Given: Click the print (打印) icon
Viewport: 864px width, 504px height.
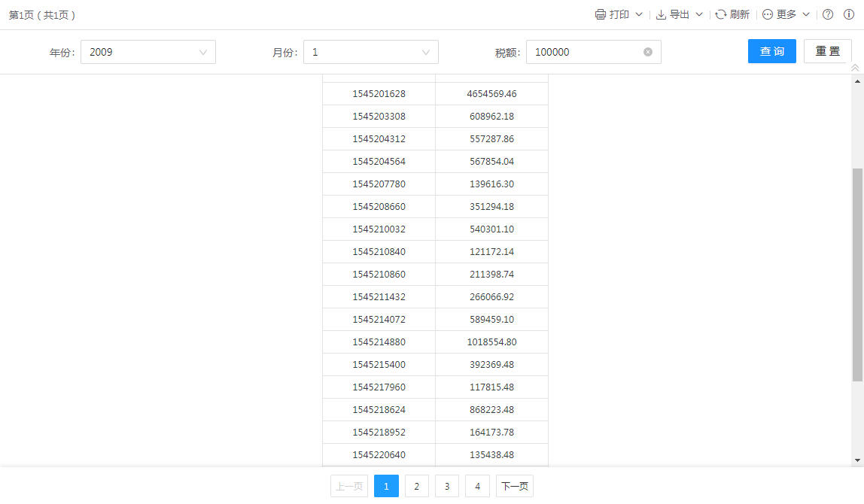Looking at the screenshot, I should point(600,14).
